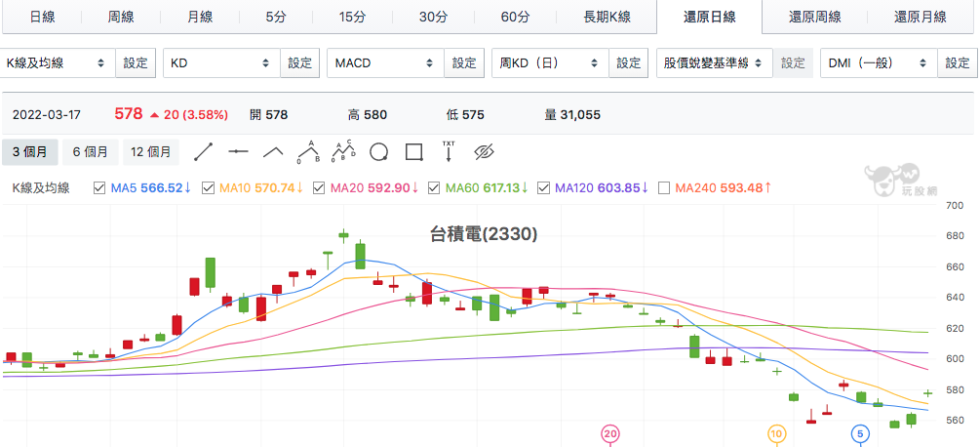This screenshot has height=447, width=980.
Task: Switch to the 還原周線 tab
Action: tap(814, 17)
